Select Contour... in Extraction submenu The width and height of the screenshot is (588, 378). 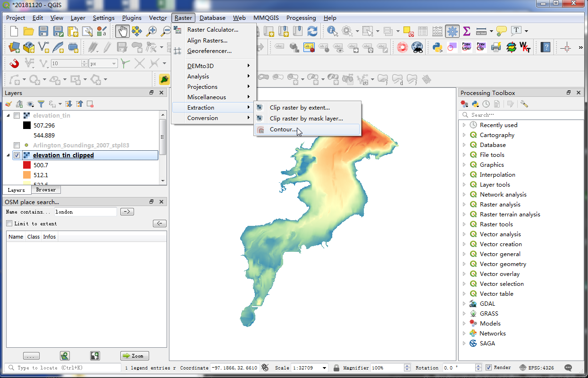(307, 129)
